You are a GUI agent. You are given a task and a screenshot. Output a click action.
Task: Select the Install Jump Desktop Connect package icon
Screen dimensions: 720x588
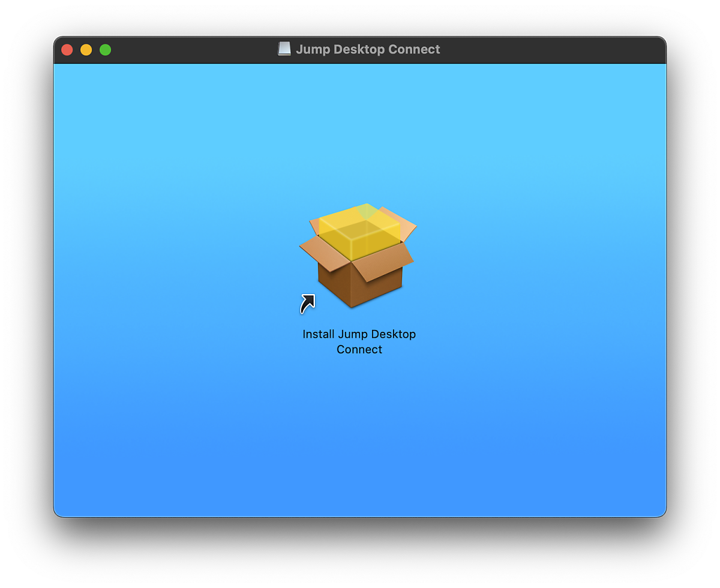(x=358, y=257)
